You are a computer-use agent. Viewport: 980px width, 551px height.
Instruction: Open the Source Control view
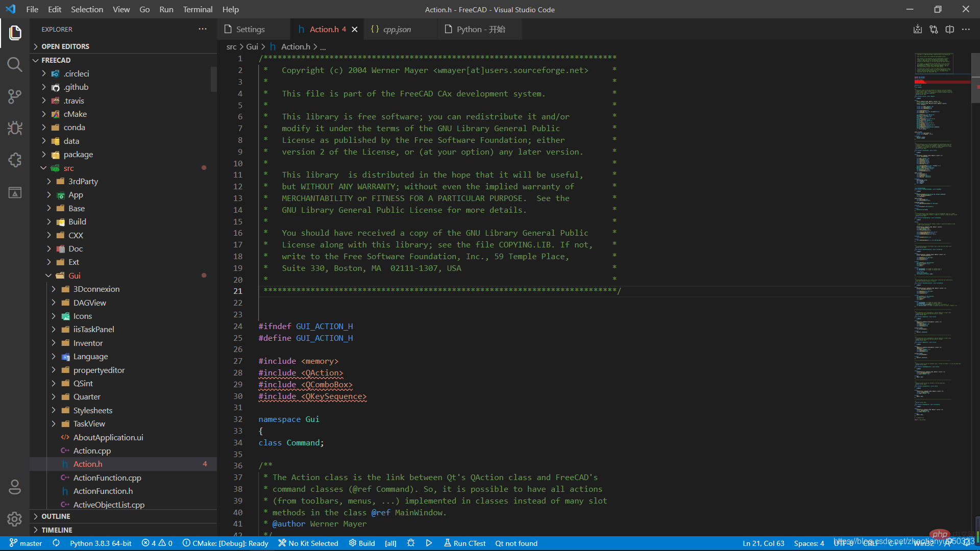click(x=14, y=96)
